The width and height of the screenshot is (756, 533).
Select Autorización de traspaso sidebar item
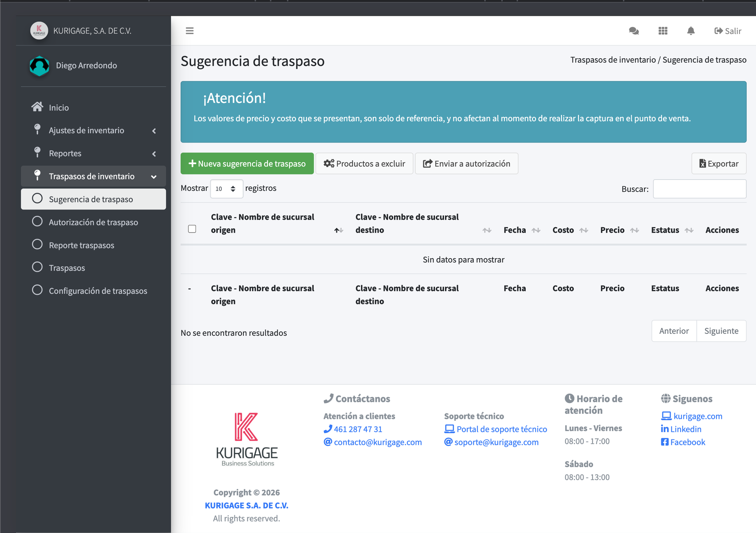pos(93,222)
